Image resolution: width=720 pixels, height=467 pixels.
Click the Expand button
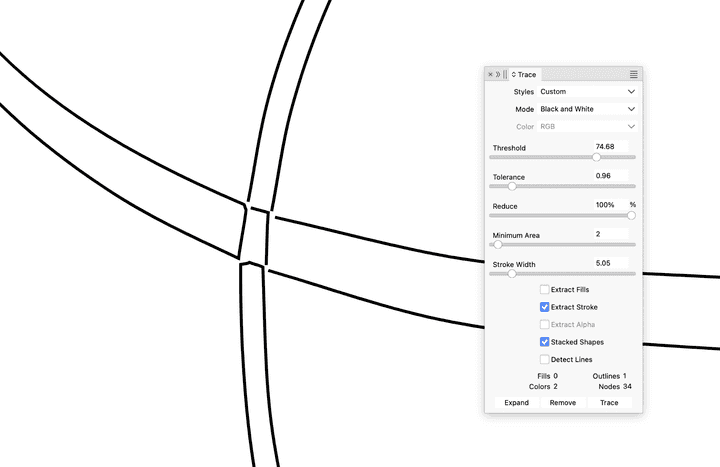pyautogui.click(x=517, y=403)
